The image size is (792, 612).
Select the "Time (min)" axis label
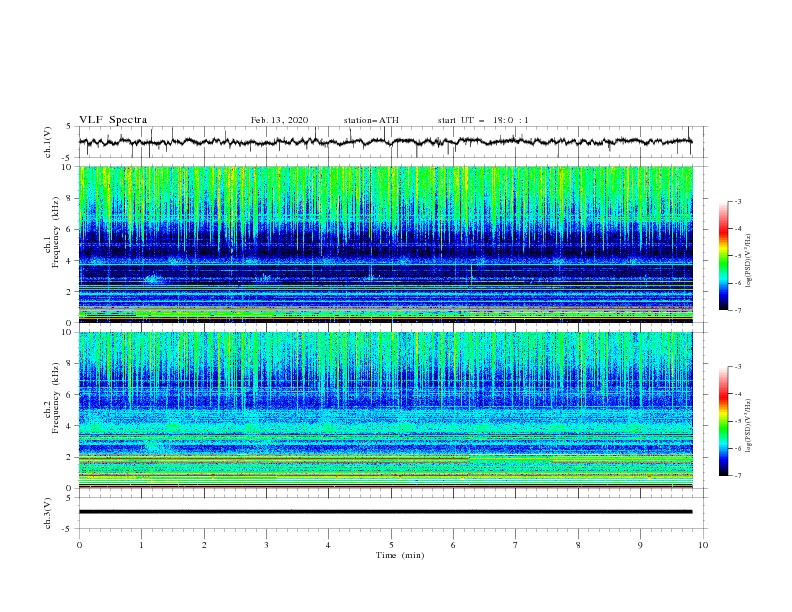tap(400, 555)
